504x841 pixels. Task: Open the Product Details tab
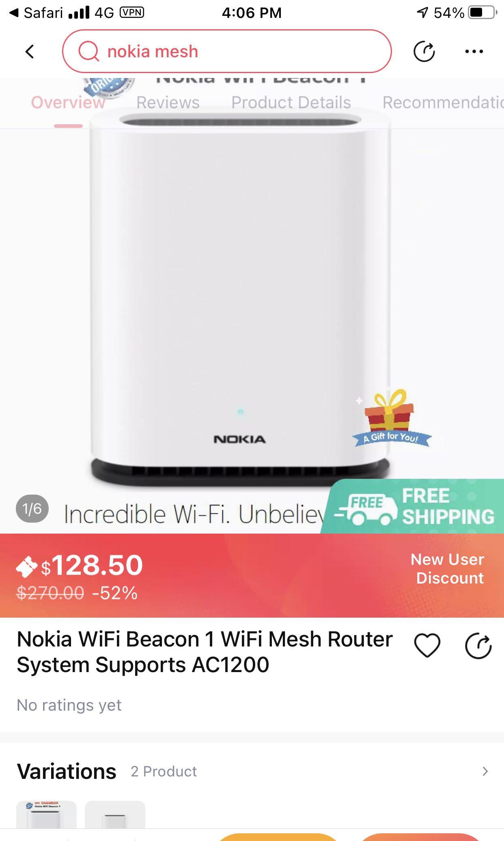pyautogui.click(x=291, y=102)
